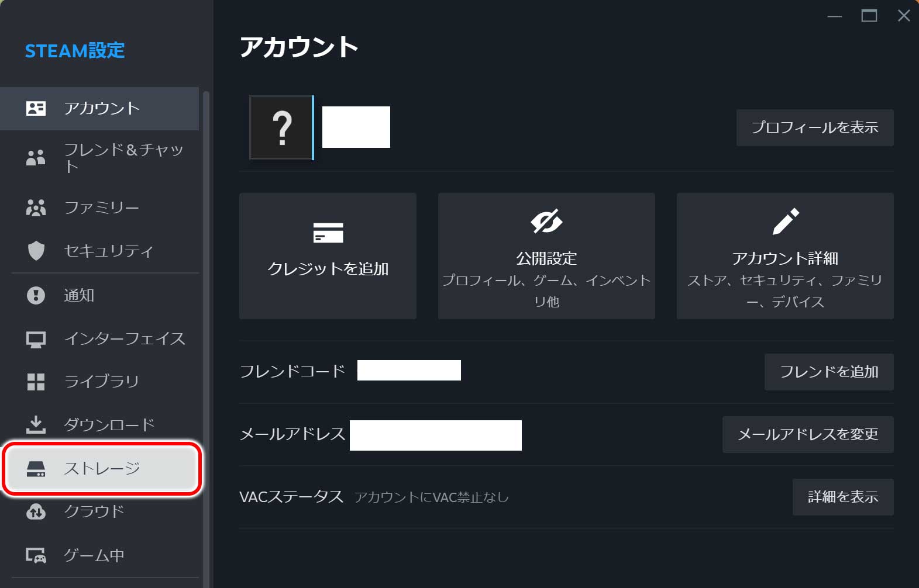The image size is (919, 588).
Task: Click the クラウド cloud sync icon
Action: (x=36, y=511)
